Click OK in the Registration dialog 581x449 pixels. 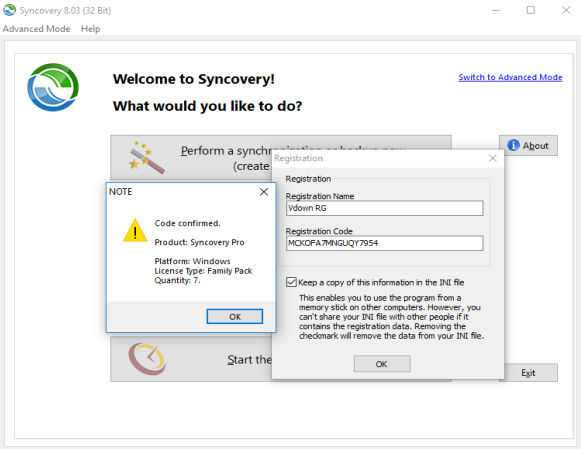(382, 364)
